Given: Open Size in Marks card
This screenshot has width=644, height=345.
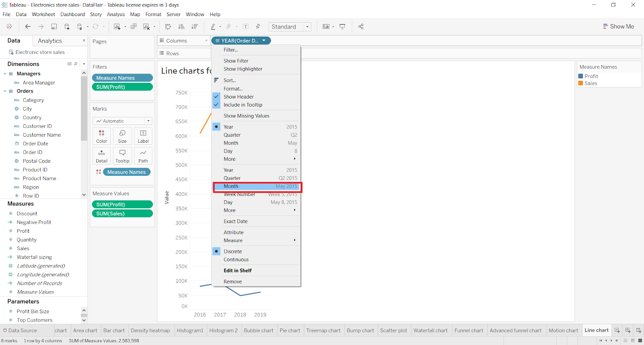Looking at the screenshot, I should click(122, 136).
